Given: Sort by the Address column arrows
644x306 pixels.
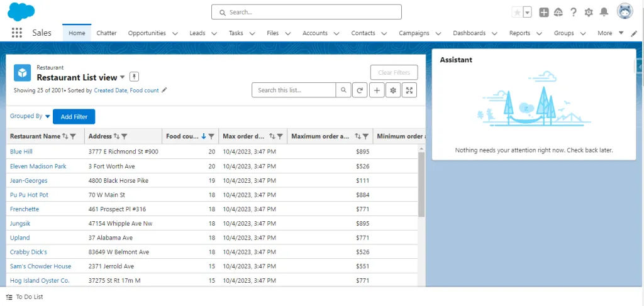Looking at the screenshot, I should coord(116,136).
